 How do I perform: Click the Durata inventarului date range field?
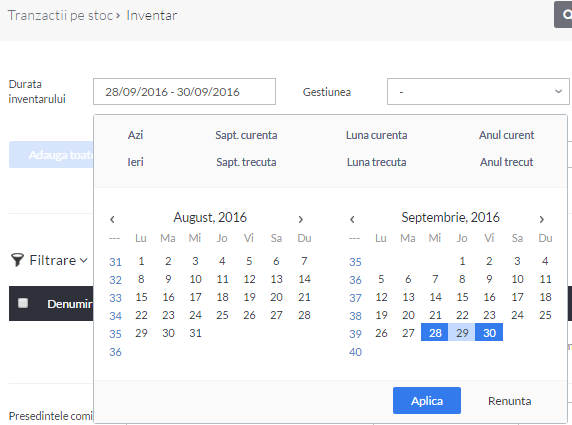point(184,92)
